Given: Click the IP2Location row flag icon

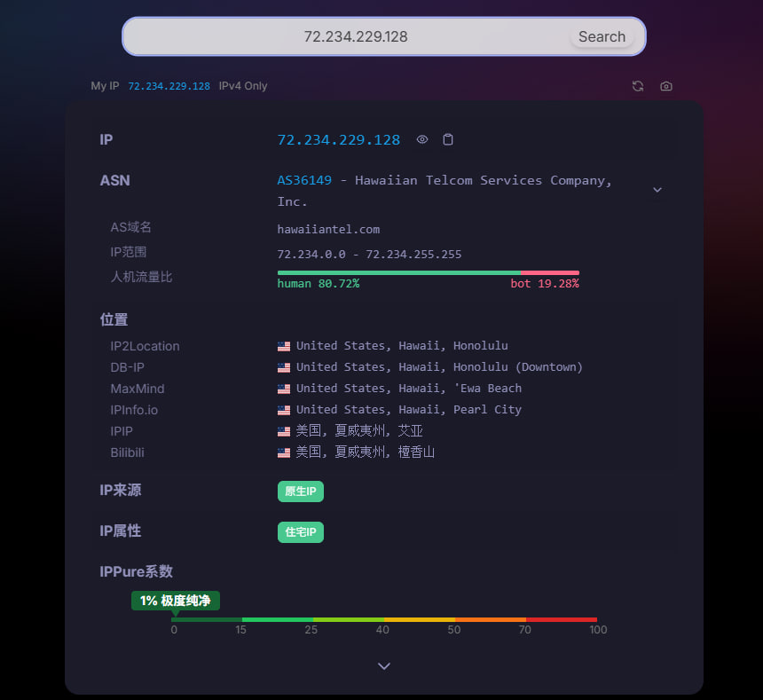Looking at the screenshot, I should [x=284, y=346].
